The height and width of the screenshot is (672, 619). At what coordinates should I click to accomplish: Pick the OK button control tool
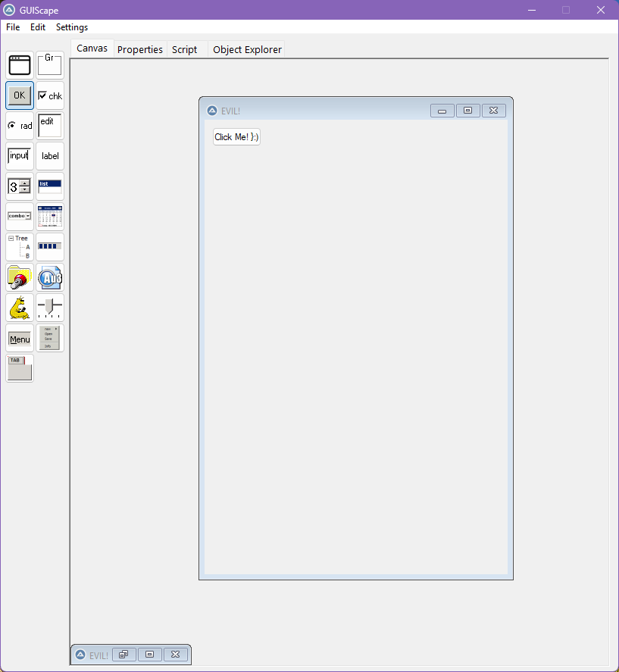(20, 95)
